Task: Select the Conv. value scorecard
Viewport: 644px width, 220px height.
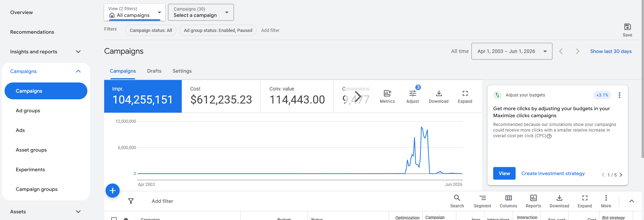Action: coord(297,96)
